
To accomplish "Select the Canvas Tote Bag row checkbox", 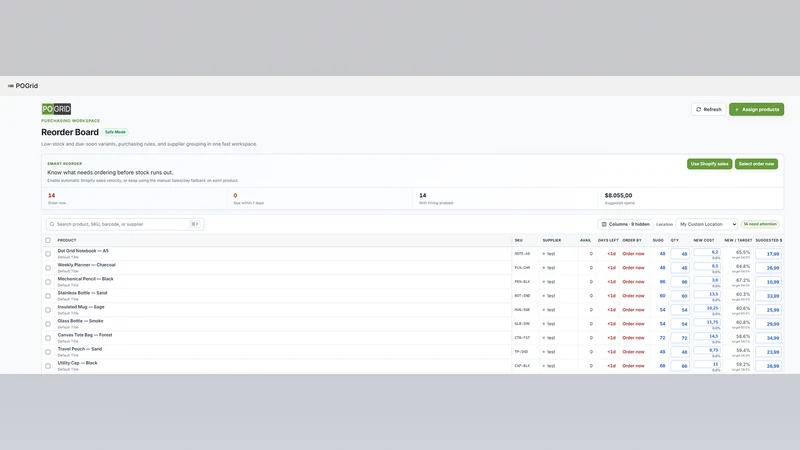I will click(48, 338).
